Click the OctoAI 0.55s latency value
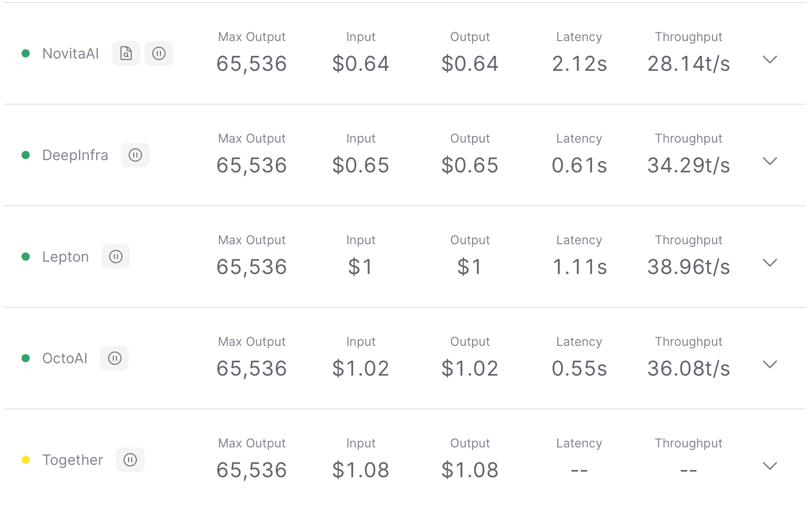Viewport: 812px width, 508px height. 579,368
